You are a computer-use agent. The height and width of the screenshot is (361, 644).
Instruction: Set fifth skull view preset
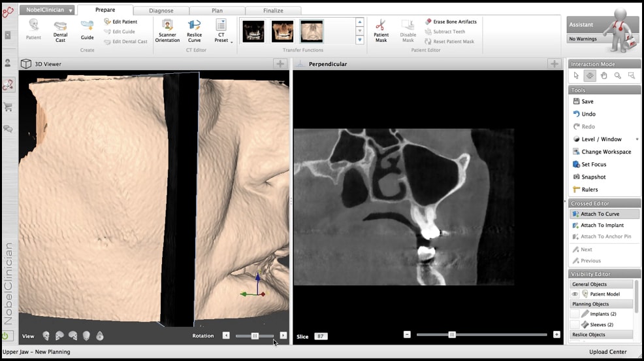(x=100, y=336)
